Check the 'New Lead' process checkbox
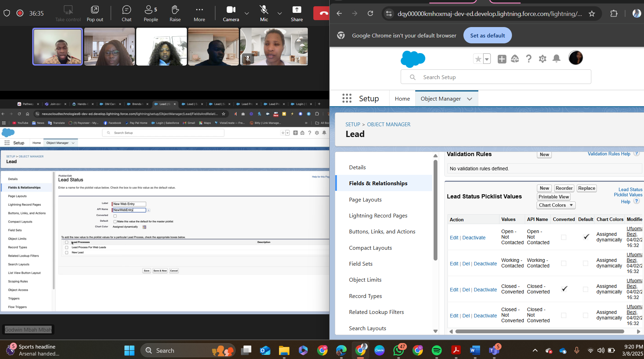 [x=67, y=253]
